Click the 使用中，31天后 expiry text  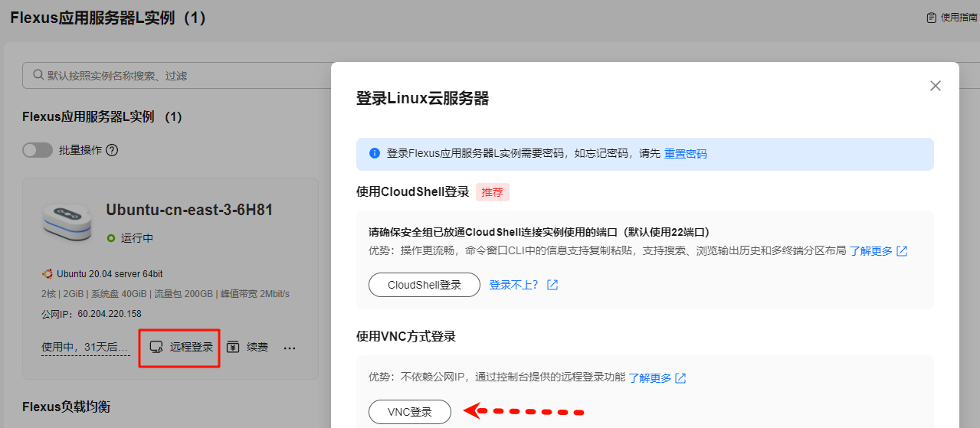pyautogui.click(x=85, y=348)
